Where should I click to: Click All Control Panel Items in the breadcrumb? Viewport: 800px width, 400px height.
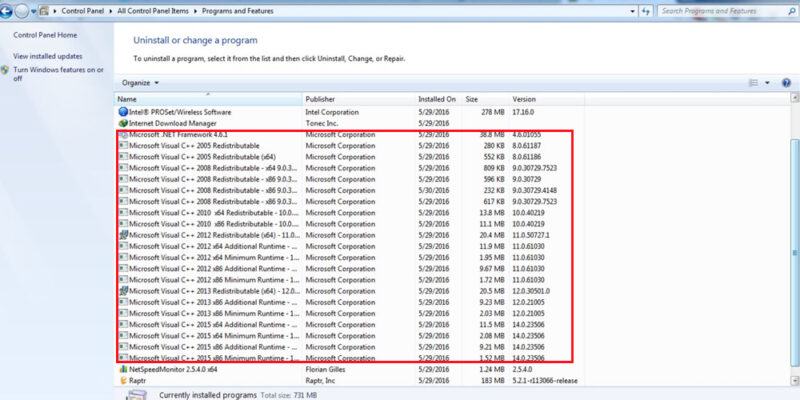pyautogui.click(x=153, y=11)
